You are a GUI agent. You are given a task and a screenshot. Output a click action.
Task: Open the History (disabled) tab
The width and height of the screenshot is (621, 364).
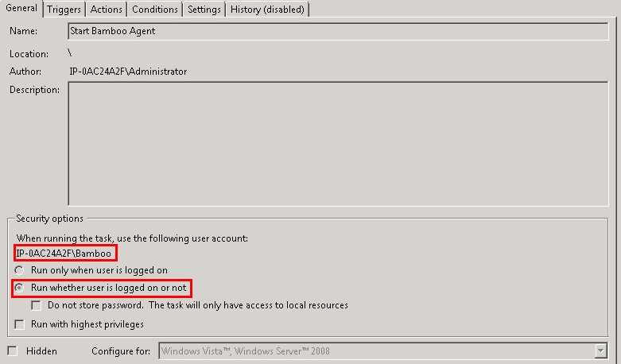[268, 10]
